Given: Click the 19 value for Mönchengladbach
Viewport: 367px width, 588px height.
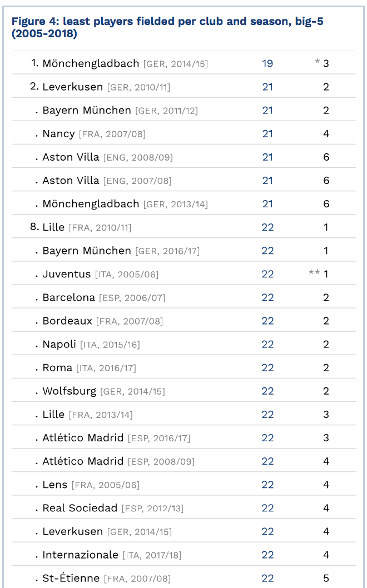Looking at the screenshot, I should (267, 63).
